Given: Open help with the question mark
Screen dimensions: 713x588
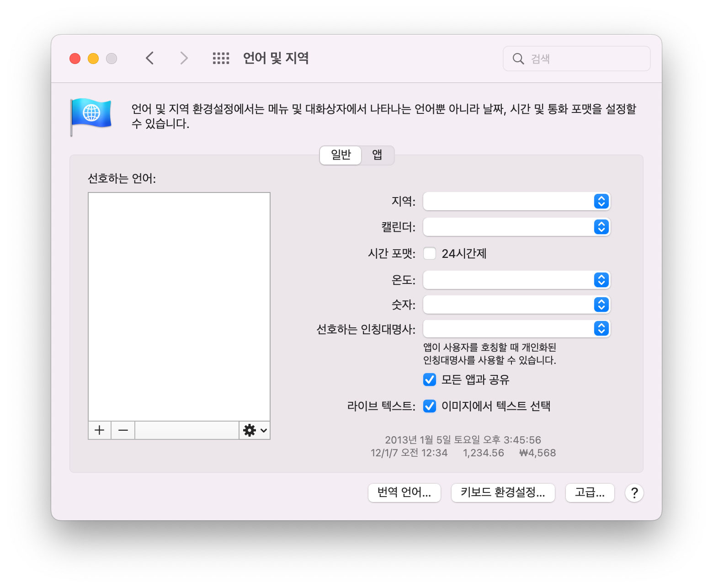Looking at the screenshot, I should click(634, 493).
